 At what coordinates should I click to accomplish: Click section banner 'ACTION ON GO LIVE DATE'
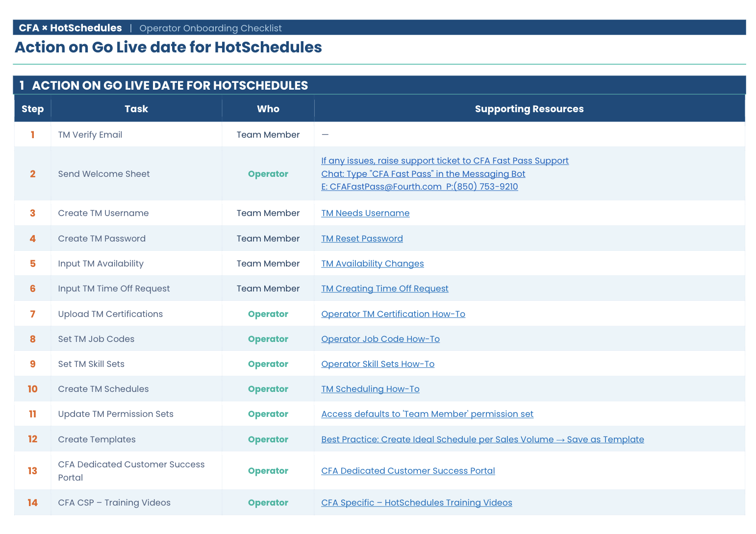[x=379, y=85]
